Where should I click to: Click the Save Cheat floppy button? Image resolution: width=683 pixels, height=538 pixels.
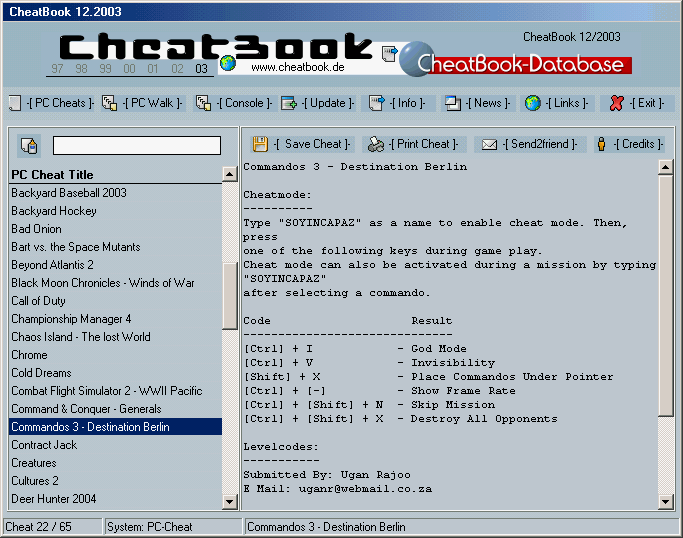(260, 144)
